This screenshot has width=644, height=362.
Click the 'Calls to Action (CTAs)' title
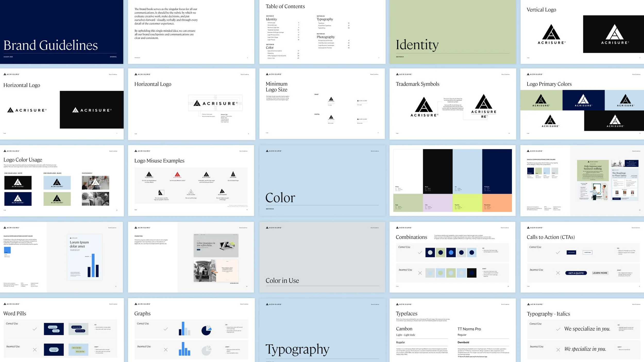click(x=551, y=237)
